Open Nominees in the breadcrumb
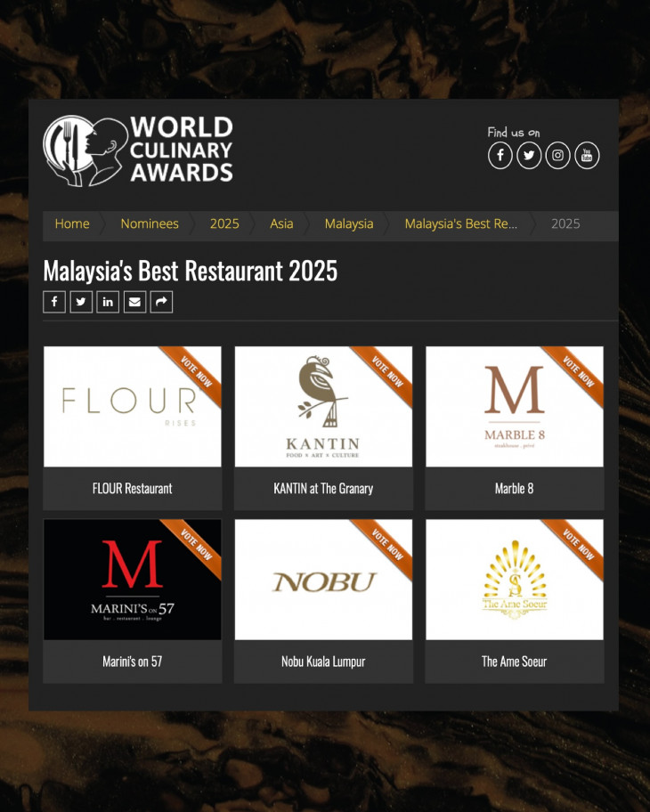 (150, 223)
